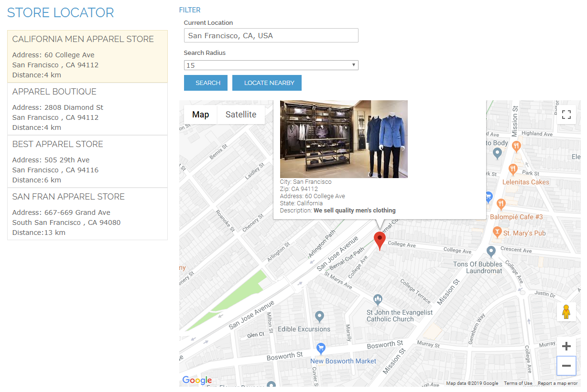
Task: Click St. Mary's Pub map marker
Action: 497,233
